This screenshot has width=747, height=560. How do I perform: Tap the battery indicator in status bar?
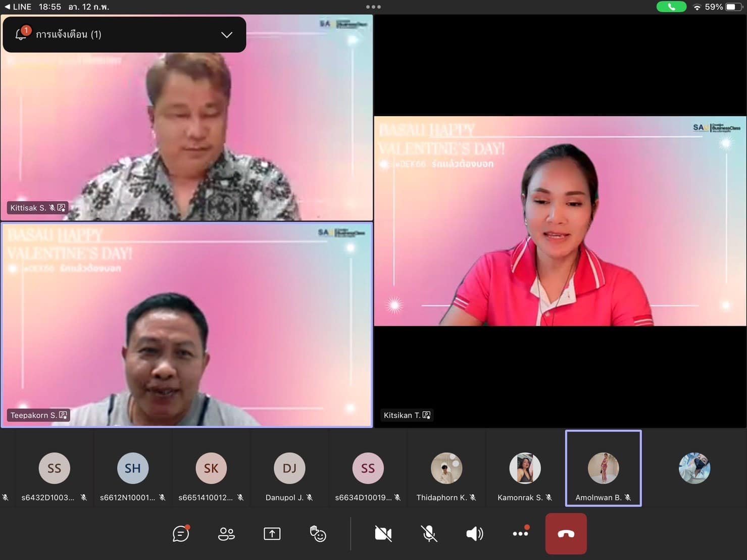(x=734, y=7)
